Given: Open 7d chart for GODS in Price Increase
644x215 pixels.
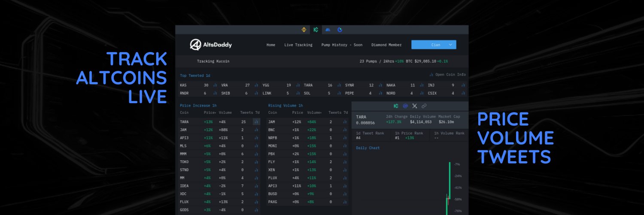Looking at the screenshot, I should point(256,210).
